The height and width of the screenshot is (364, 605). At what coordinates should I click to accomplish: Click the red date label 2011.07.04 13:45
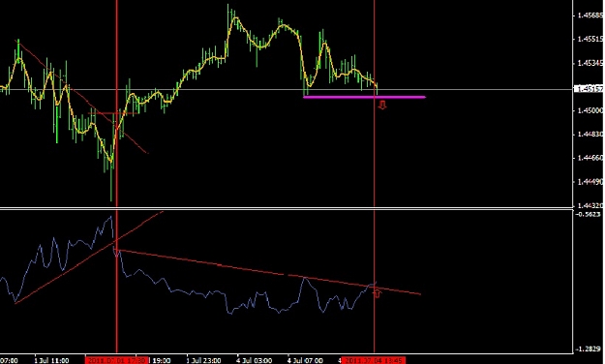(374, 360)
